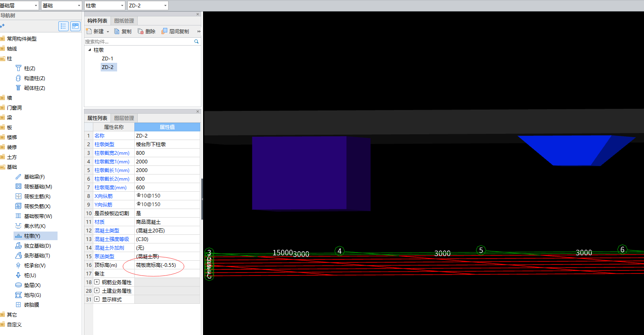
Task: Select 基础板带(W) icon
Action: tap(18, 216)
